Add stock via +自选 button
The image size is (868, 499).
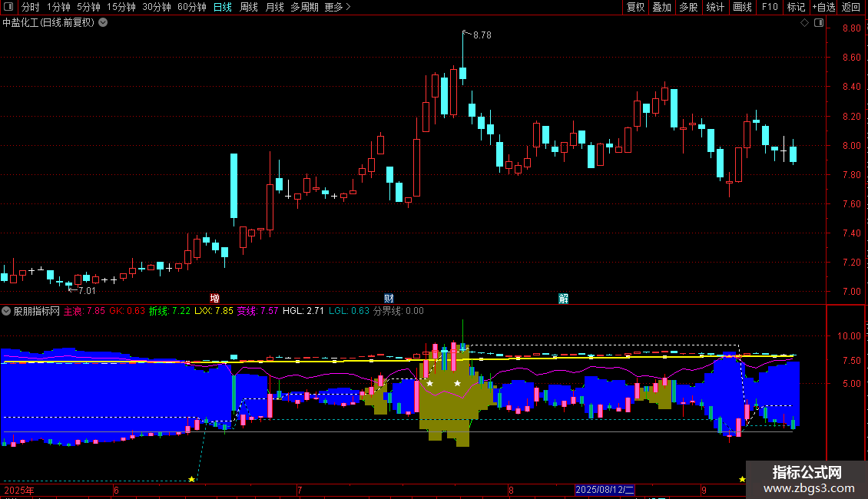pos(823,7)
